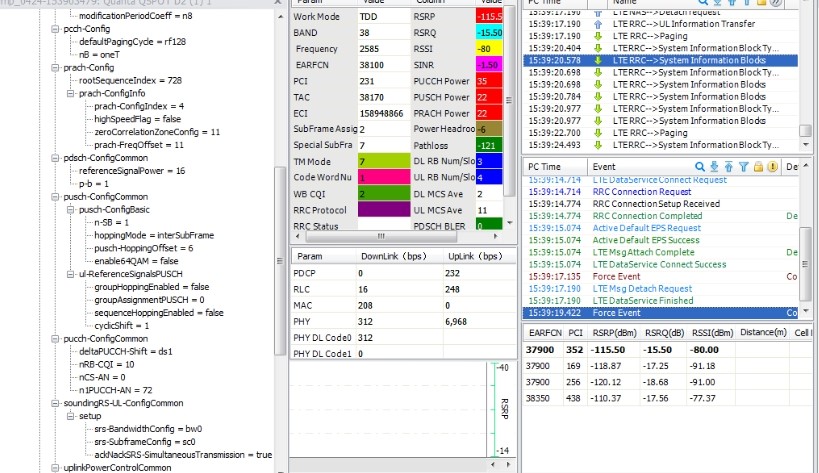The image size is (819, 473).
Task: Click the parameter table horizontal scrollbar thumb
Action: 381,236
